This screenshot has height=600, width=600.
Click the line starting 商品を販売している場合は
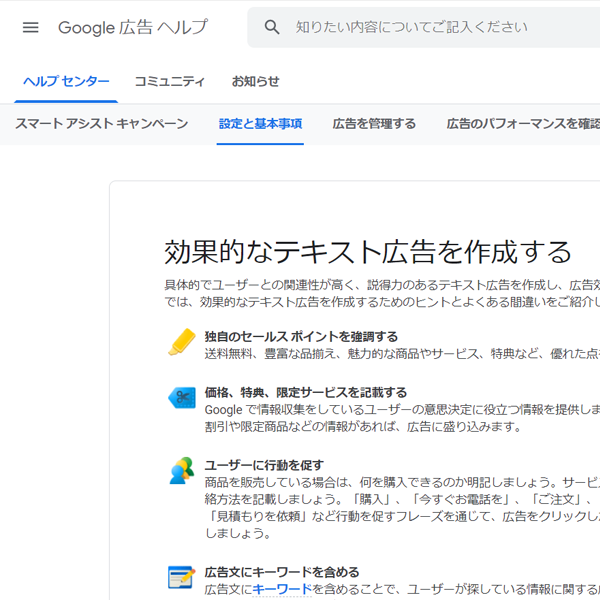click(402, 483)
